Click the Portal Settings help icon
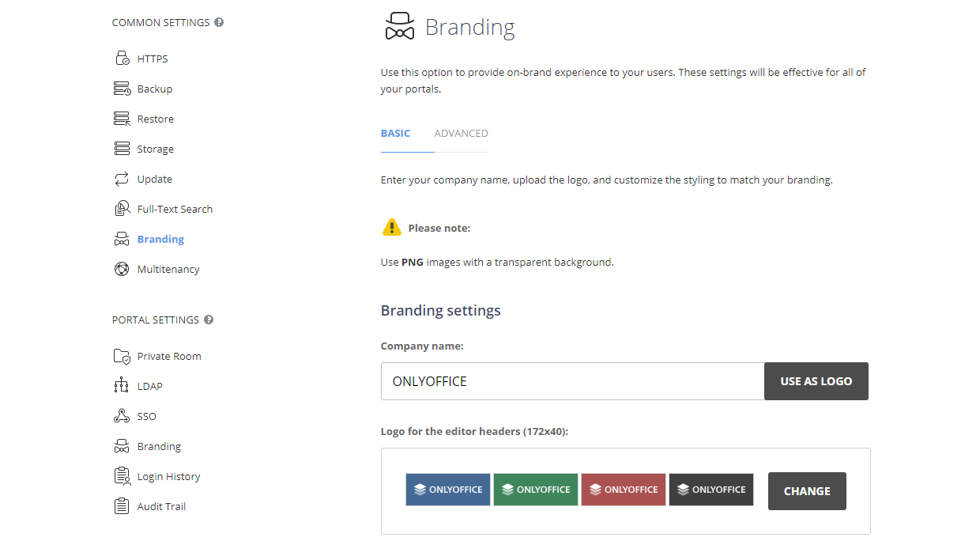The image size is (980, 560). (208, 320)
